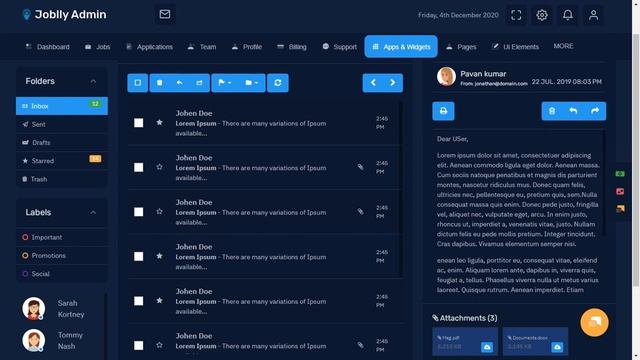This screenshot has width=640, height=360.
Task: Select Apps & Widgets nav tab
Action: tap(401, 47)
